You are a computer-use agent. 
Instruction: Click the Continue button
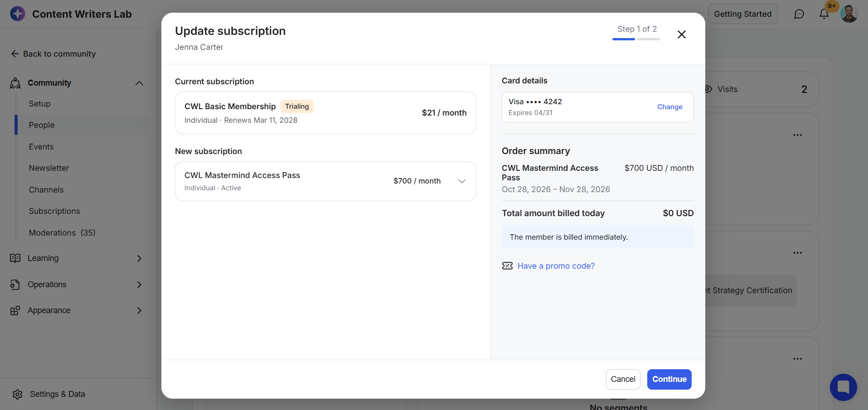(669, 379)
